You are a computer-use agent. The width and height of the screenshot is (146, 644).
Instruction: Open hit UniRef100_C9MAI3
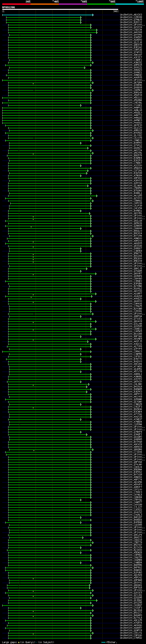point(131,352)
